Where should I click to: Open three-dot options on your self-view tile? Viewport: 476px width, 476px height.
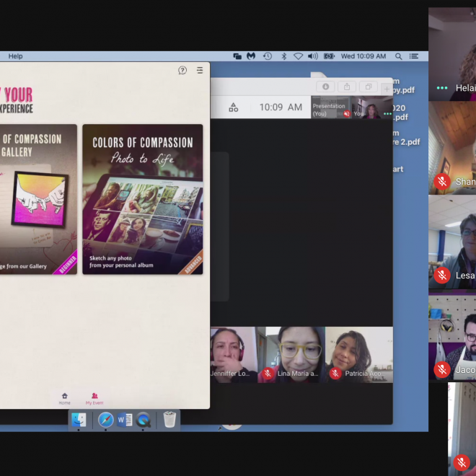tap(387, 113)
